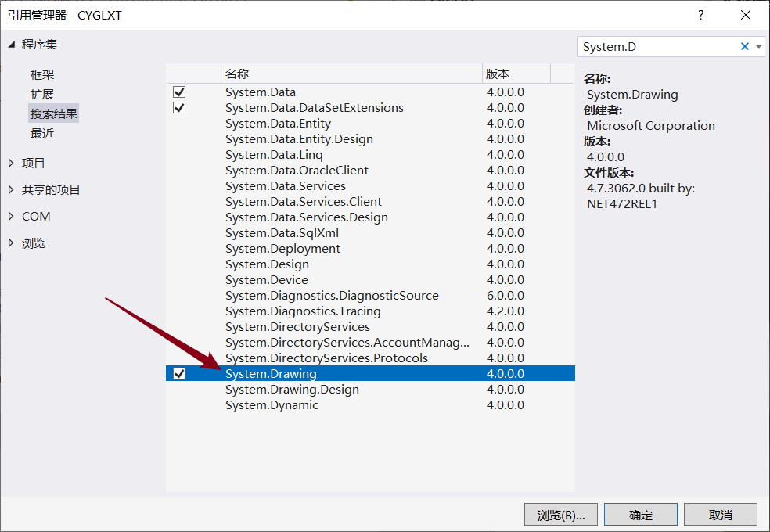Uncheck the System.Drawing checkbox
This screenshot has height=532, width=770.
179,374
